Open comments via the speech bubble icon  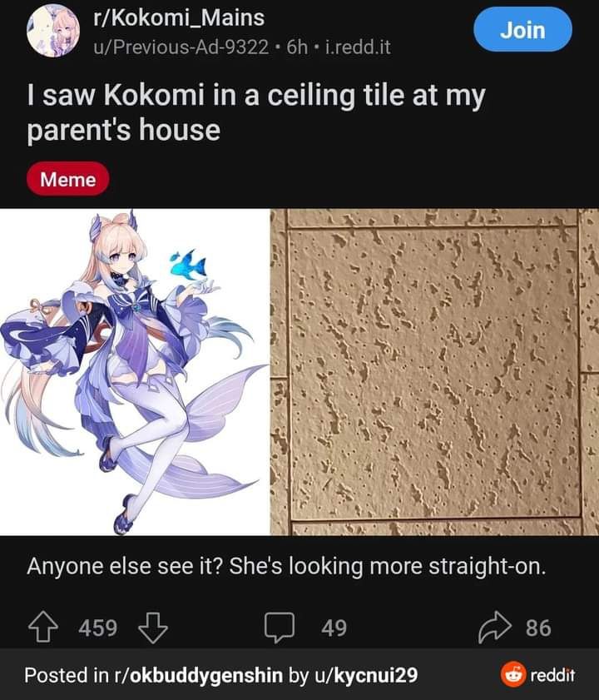tap(280, 628)
